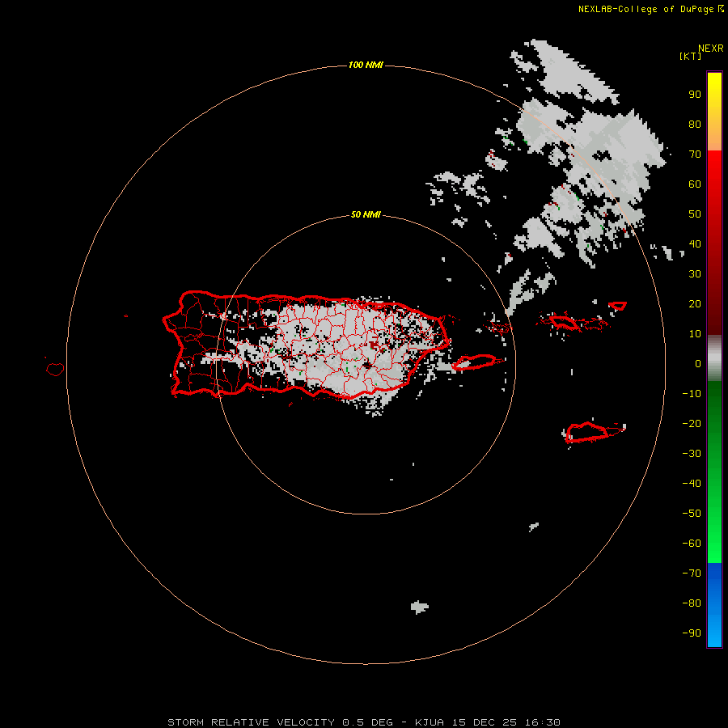728x728 pixels.
Task: Click the 10 value on the velocity scale
Action: [695, 334]
